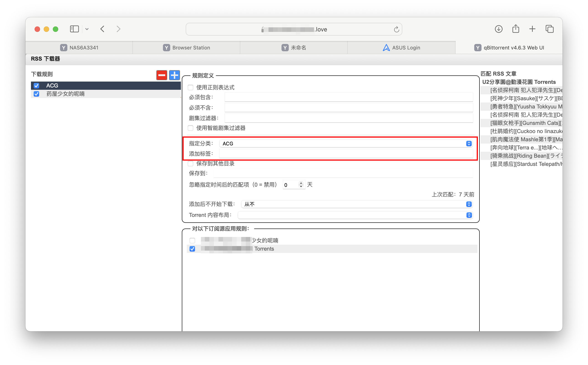This screenshot has height=365, width=588.
Task: Go back with the Safari back arrow
Action: [102, 29]
